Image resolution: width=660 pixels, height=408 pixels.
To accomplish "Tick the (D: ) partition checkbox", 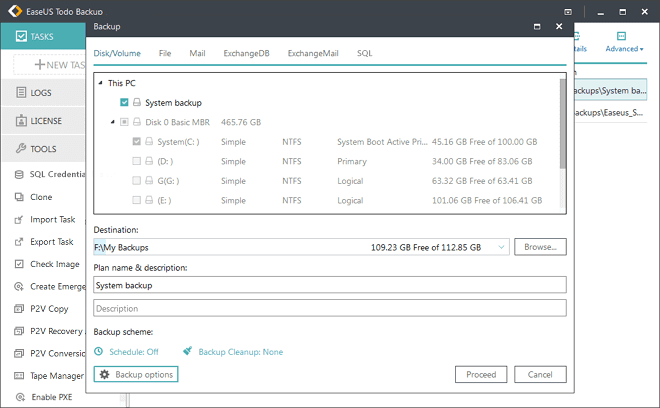I will tap(137, 161).
